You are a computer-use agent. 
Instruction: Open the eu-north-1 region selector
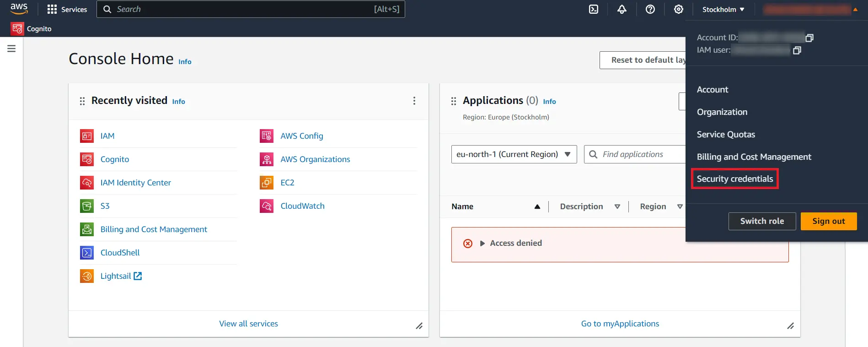point(514,154)
